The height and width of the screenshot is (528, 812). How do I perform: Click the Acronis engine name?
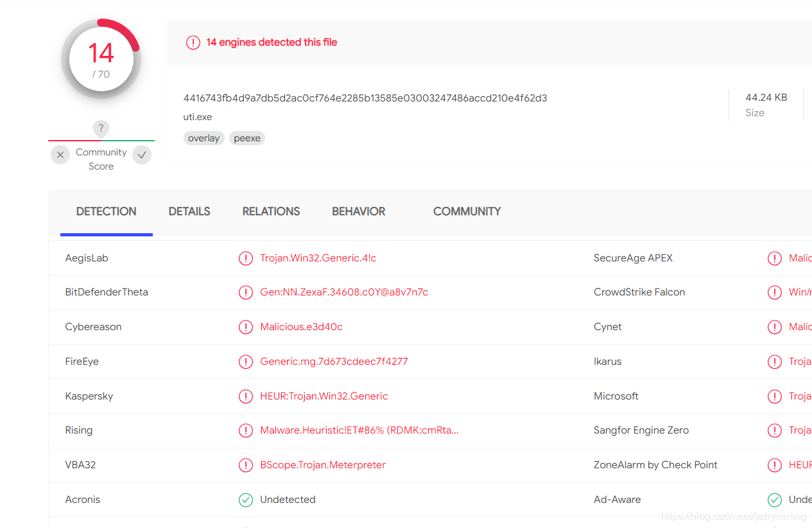pos(83,500)
